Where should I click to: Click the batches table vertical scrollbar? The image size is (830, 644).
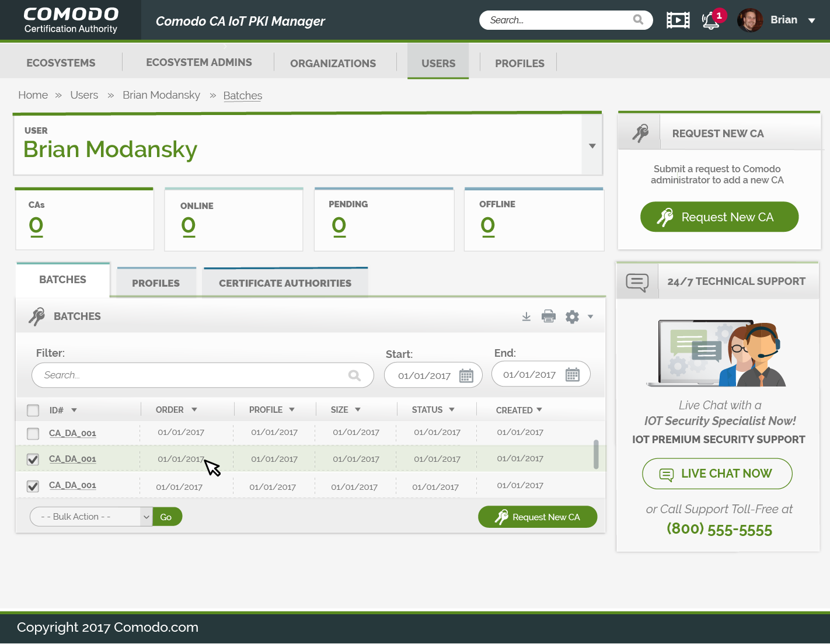[x=596, y=454]
